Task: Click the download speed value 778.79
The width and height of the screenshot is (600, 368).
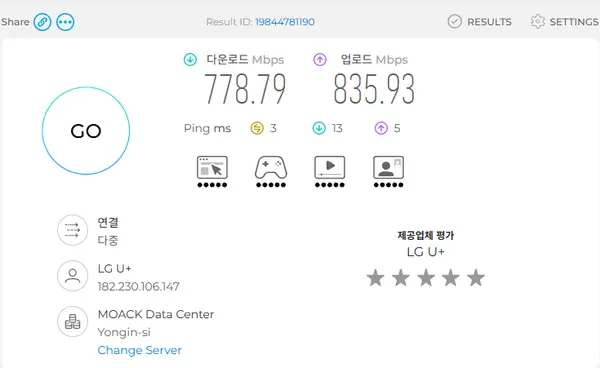Action: 245,89
